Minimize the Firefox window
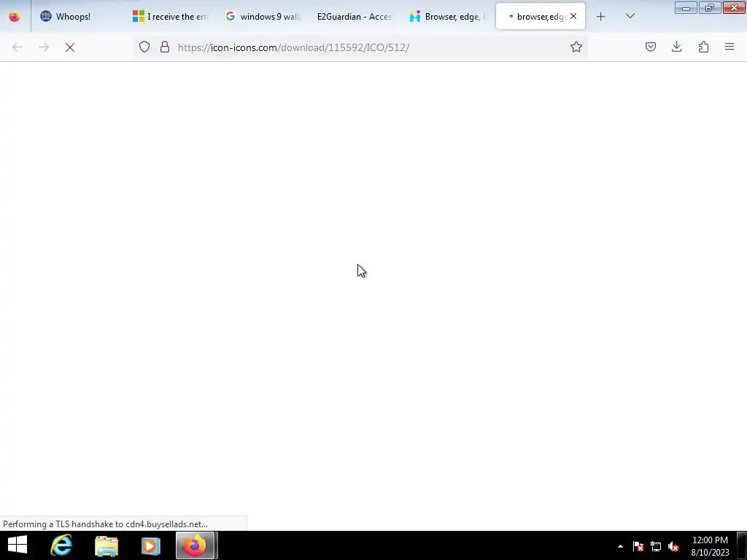 [x=686, y=8]
